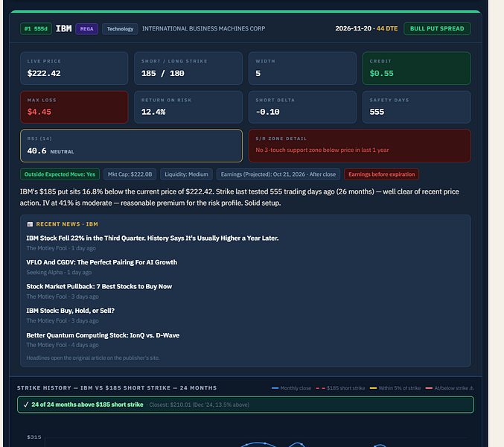Click the Earnings before expiration warning chip
This screenshot has height=447, width=504.
(x=381, y=174)
